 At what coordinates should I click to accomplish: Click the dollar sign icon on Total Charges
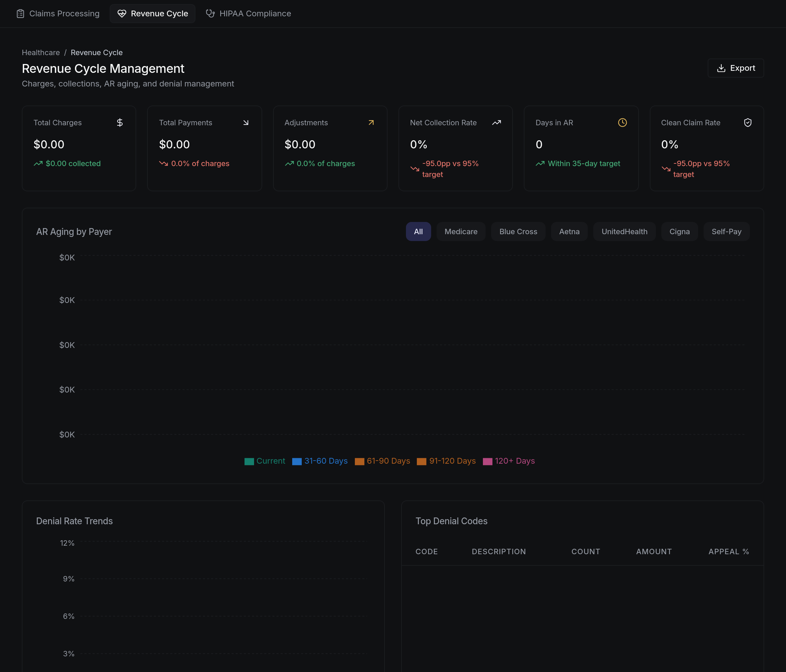(120, 123)
